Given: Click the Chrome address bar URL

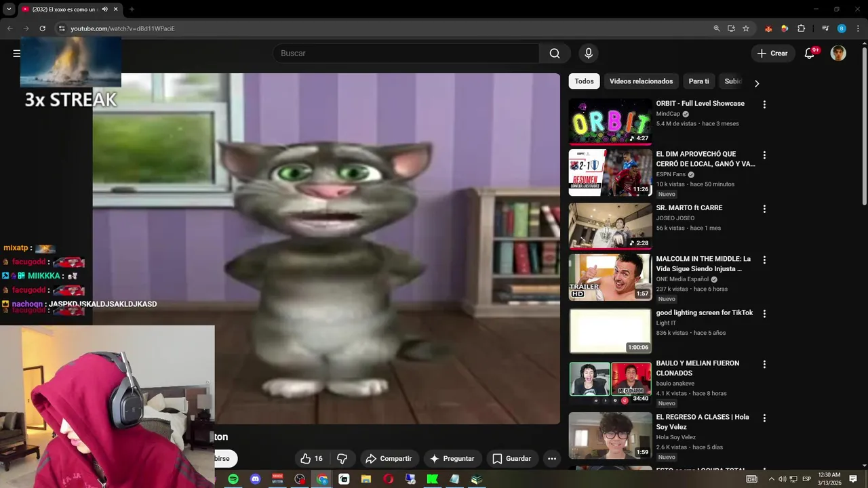Looking at the screenshot, I should point(123,28).
